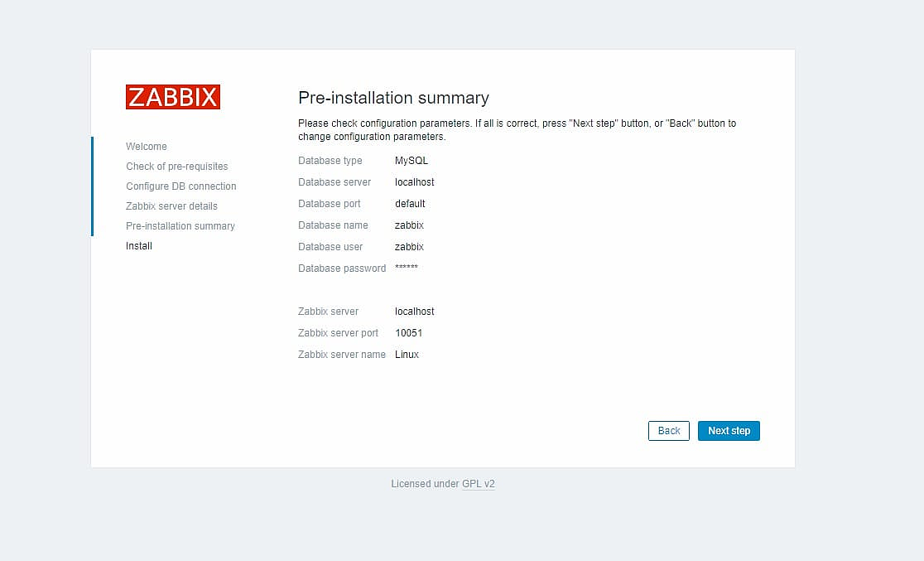Open the GPL v2 license link

[x=478, y=484]
